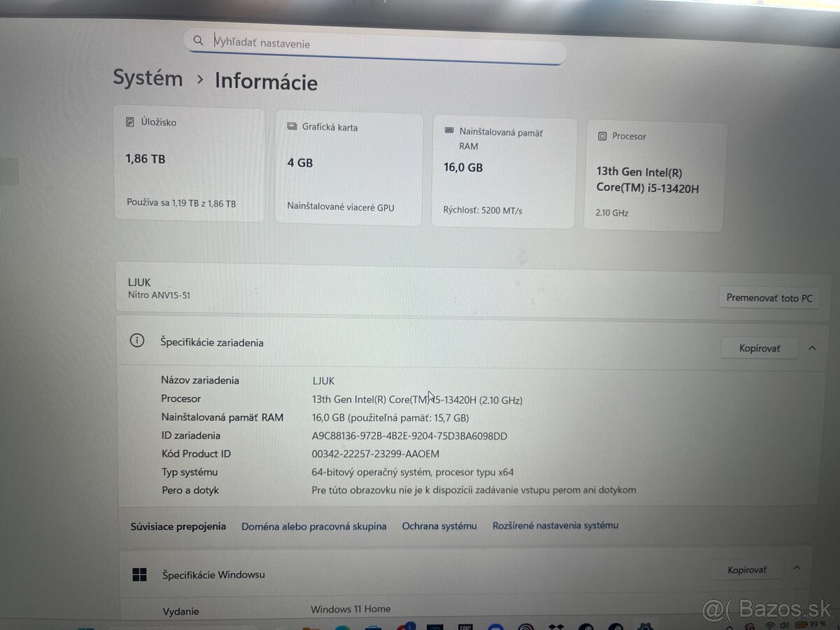Open the Ochrana systému link
840x630 pixels.
(x=440, y=526)
